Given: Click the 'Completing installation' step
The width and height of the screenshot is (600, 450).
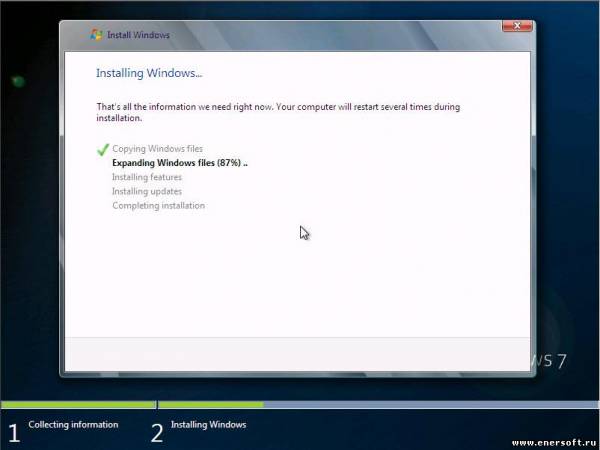Looking at the screenshot, I should point(158,205).
